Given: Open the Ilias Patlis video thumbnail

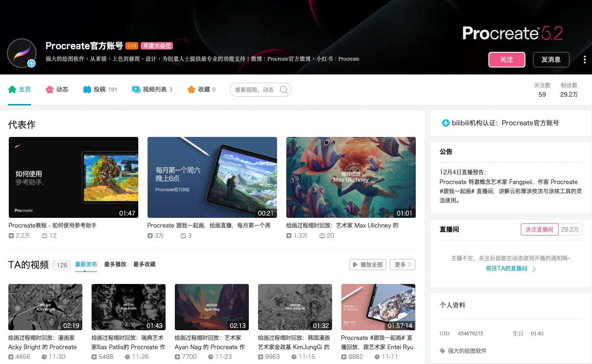Looking at the screenshot, I should [129, 307].
